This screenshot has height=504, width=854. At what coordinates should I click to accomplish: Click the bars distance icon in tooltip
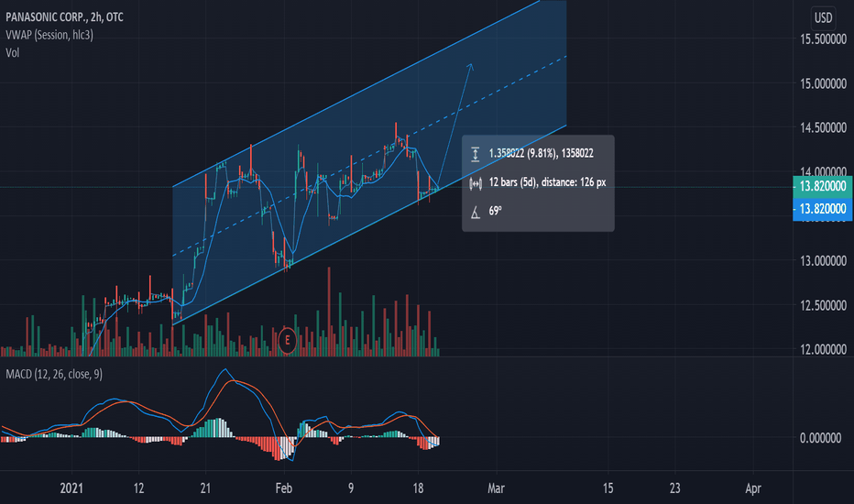[x=476, y=183]
